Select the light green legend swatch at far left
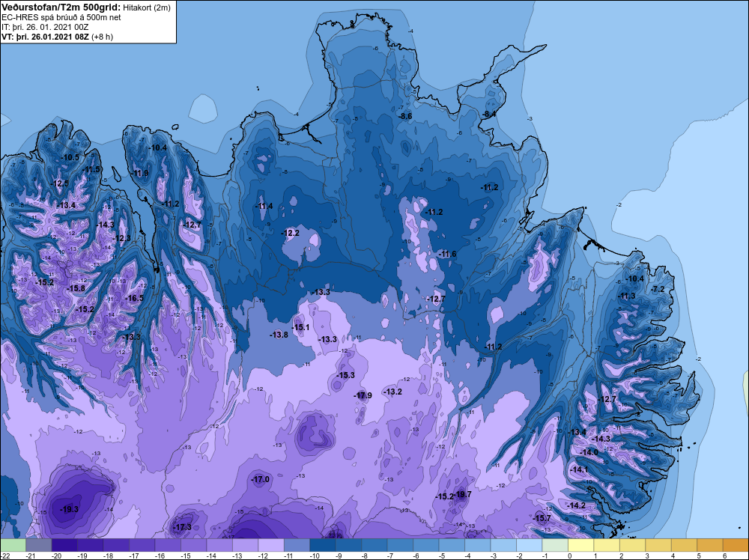Image resolution: width=749 pixels, height=560 pixels. click(x=13, y=545)
